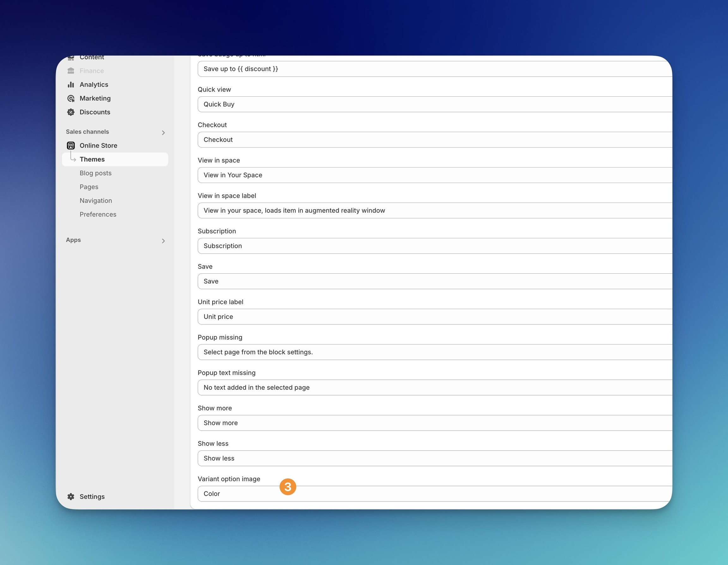
Task: Click the Show more text field
Action: 433,423
